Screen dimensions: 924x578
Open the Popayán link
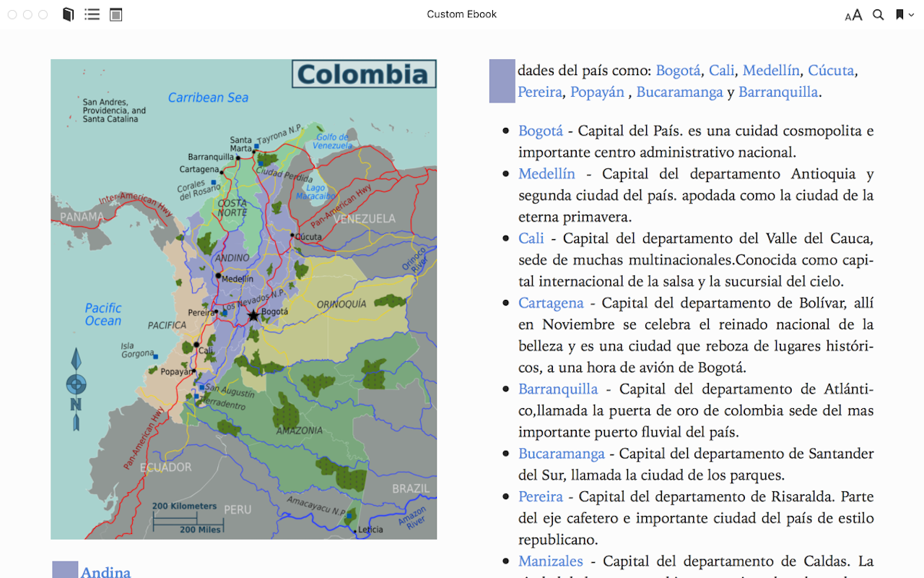tap(597, 92)
